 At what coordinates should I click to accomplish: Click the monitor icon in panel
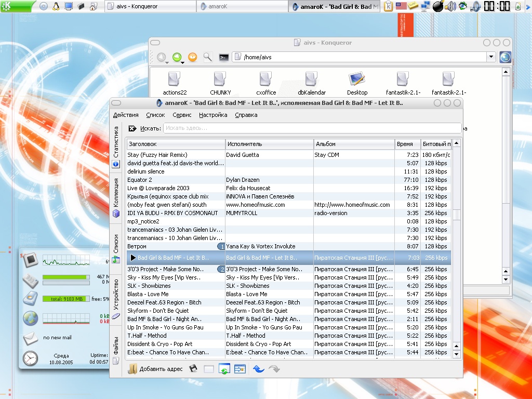(69, 6)
